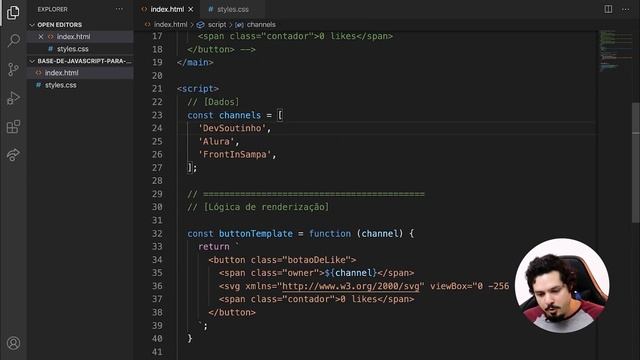This screenshot has height=360, width=640.
Task: Open Explorer more actions ellipsis
Action: tap(119, 9)
